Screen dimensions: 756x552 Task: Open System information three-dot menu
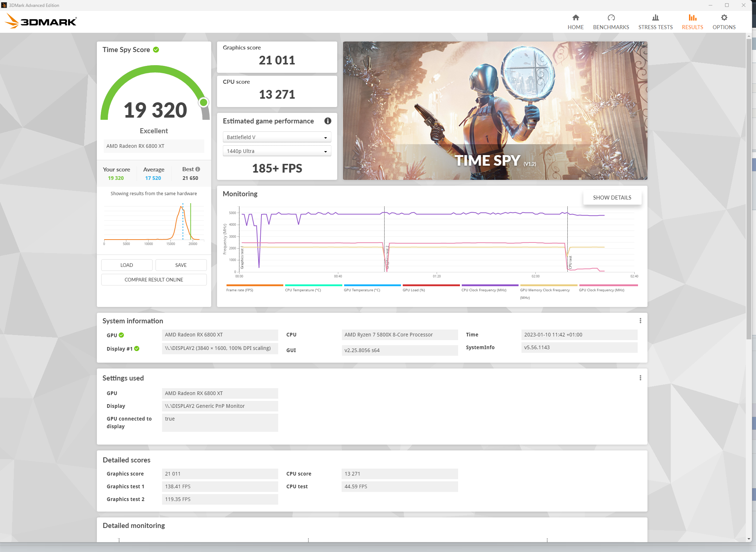[x=640, y=321]
